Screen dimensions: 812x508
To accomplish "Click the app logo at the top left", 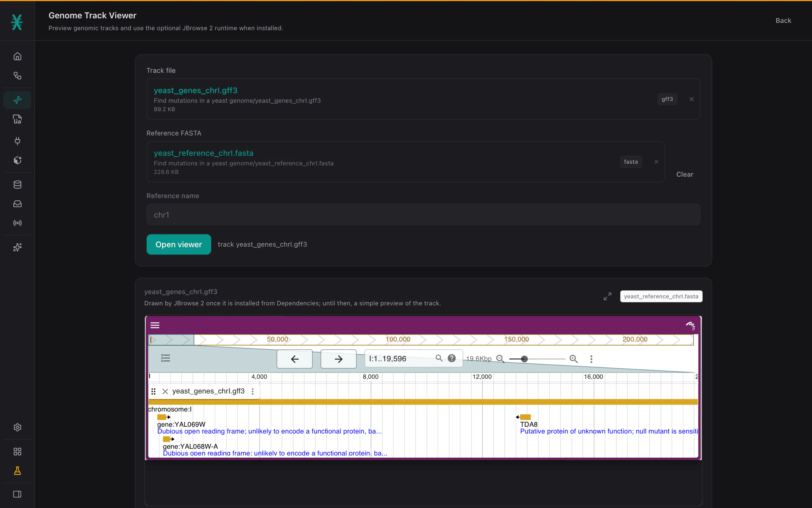I will point(17,22).
